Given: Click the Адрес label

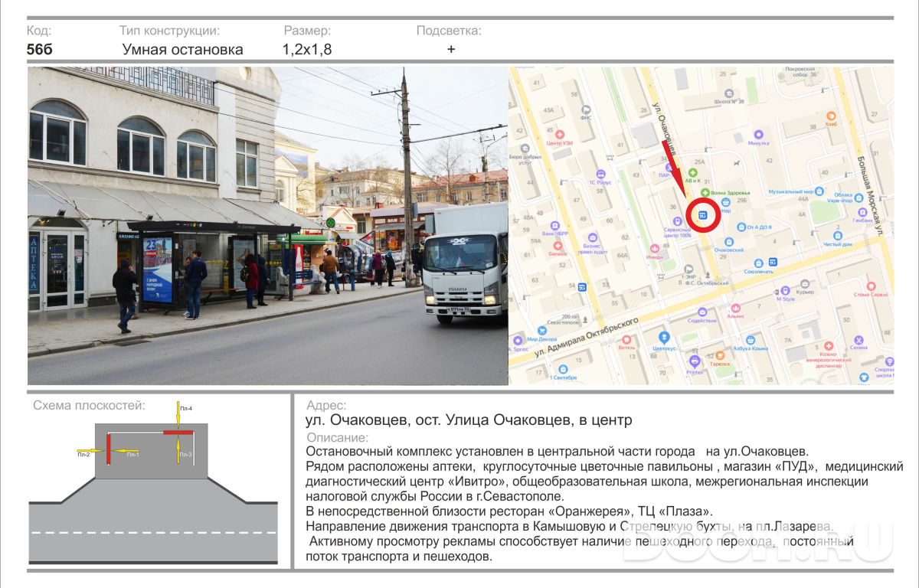Looking at the screenshot, I should [x=326, y=406].
